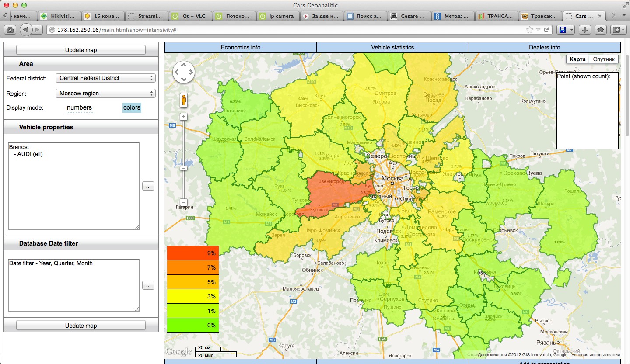Switch display mode to numbers
The image size is (630, 364).
[x=79, y=107]
